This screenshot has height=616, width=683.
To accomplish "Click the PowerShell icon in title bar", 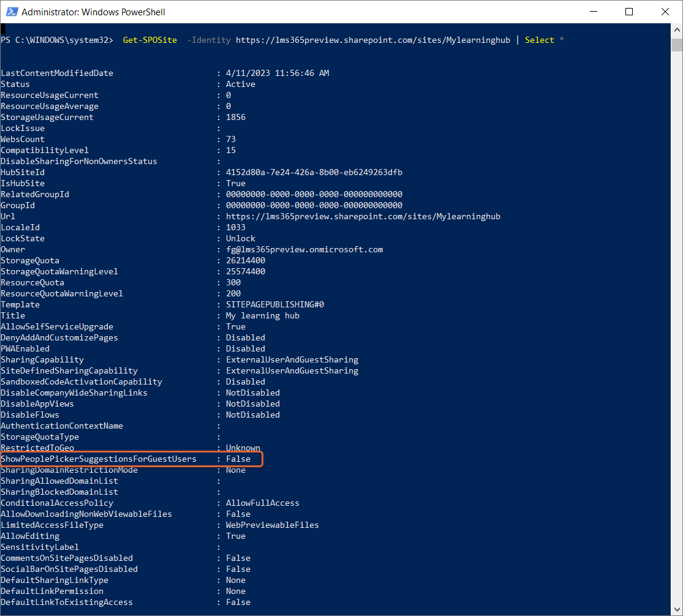I will point(11,12).
